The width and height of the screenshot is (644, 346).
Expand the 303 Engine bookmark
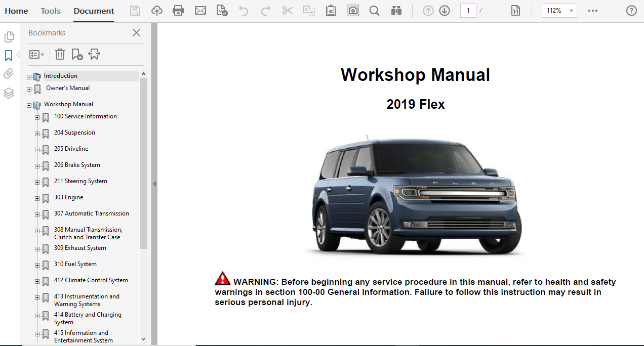[37, 198]
